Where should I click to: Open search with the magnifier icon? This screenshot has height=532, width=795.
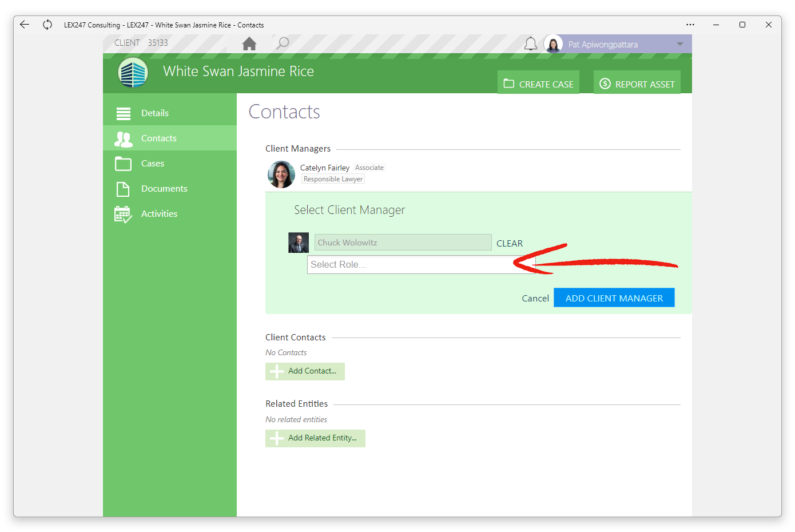283,43
